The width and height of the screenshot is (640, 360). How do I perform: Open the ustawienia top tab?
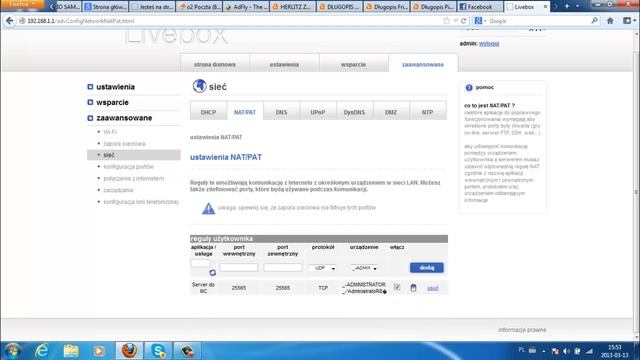click(x=284, y=64)
